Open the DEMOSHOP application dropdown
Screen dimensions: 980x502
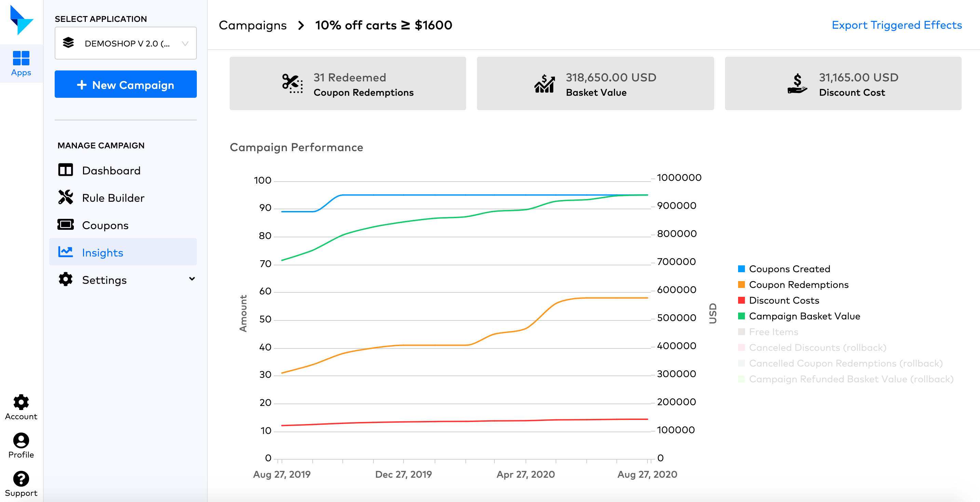tap(125, 43)
